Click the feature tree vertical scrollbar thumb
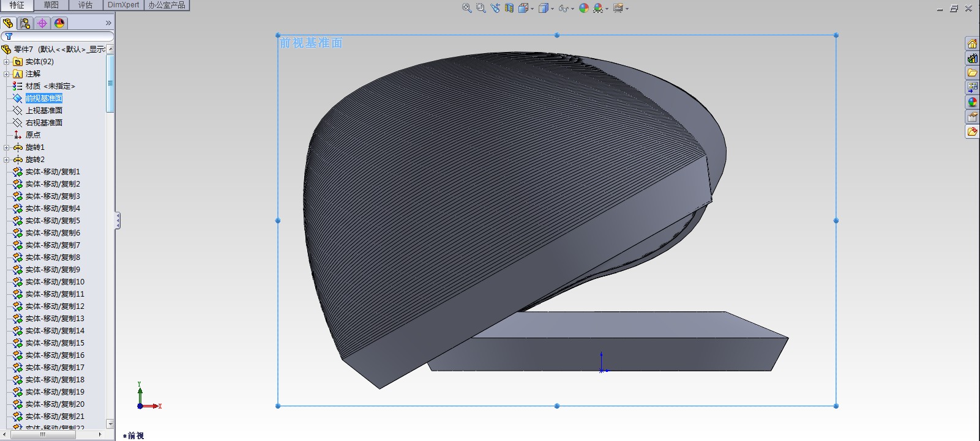 110,83
